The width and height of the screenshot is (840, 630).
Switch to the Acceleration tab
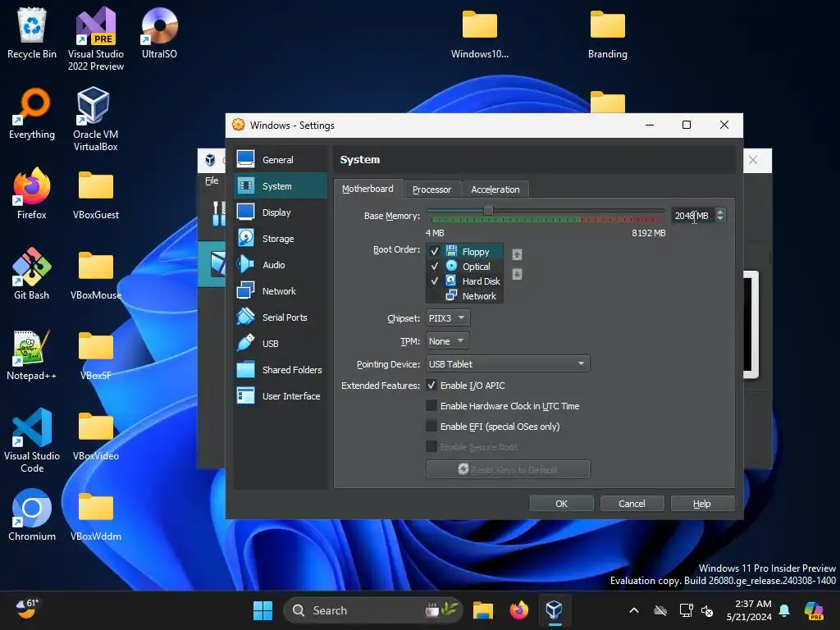(495, 189)
